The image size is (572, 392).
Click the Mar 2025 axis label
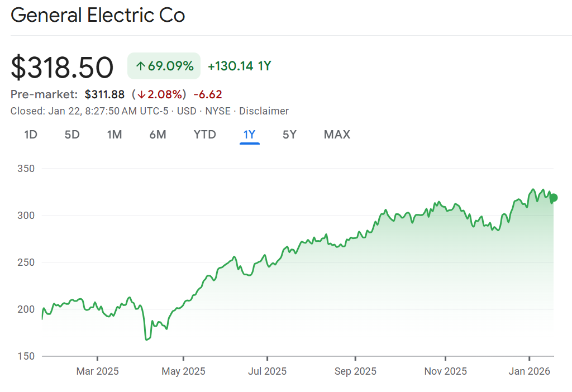(x=97, y=371)
